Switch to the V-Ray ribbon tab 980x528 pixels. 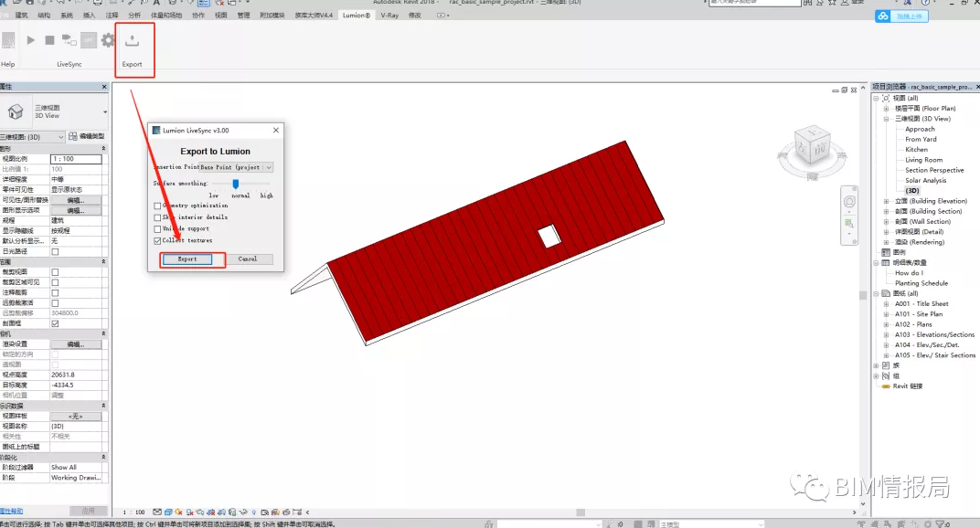389,16
